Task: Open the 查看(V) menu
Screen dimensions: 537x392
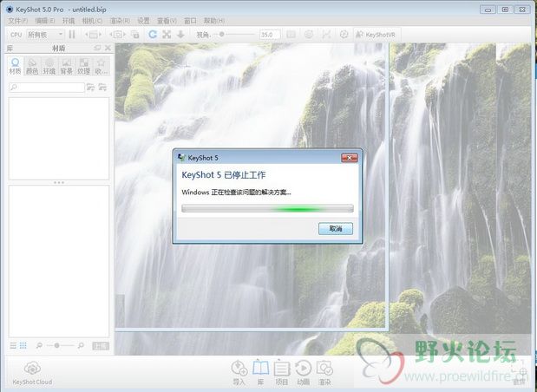Action: point(167,21)
